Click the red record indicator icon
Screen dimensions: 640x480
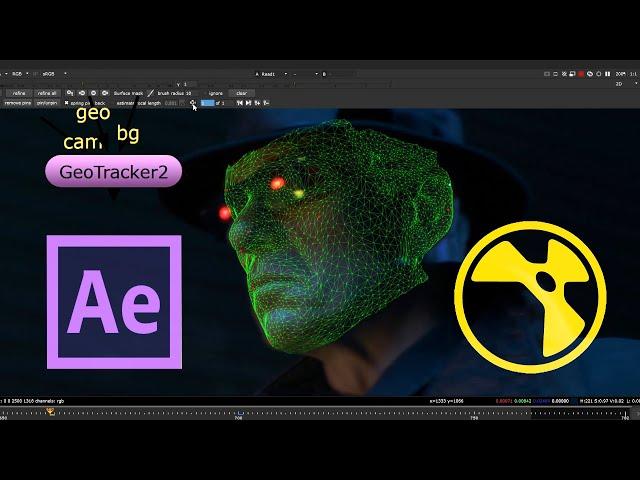[581, 74]
